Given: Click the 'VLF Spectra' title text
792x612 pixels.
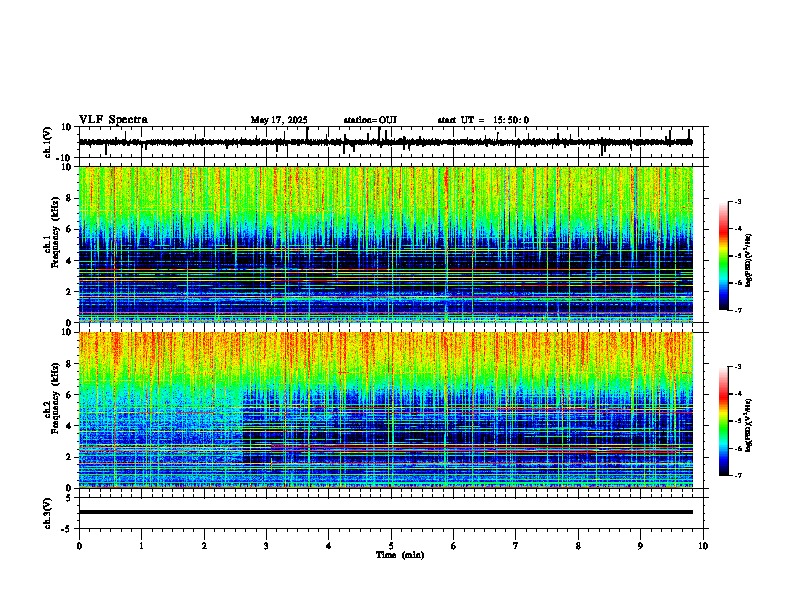Looking at the screenshot, I should click(x=113, y=120).
